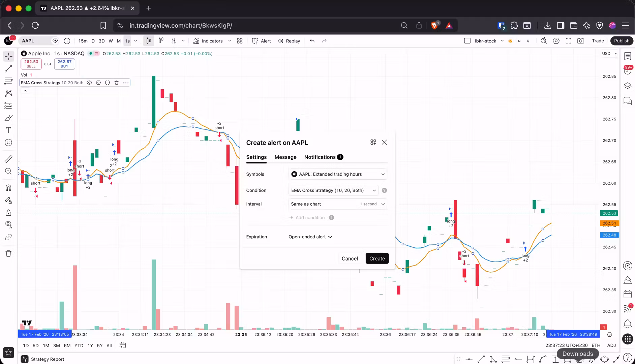Toggle magnet mode for drawings
635x364 pixels.
coord(9,188)
